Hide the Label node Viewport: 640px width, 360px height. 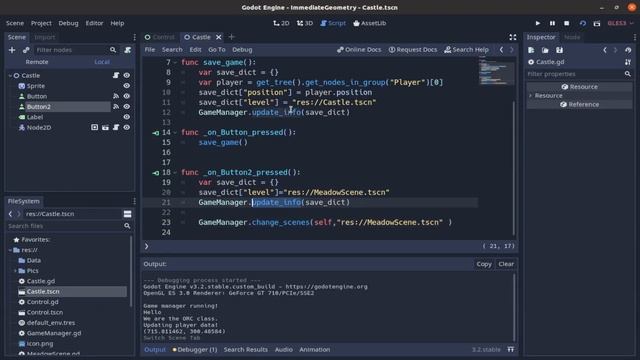tap(127, 117)
